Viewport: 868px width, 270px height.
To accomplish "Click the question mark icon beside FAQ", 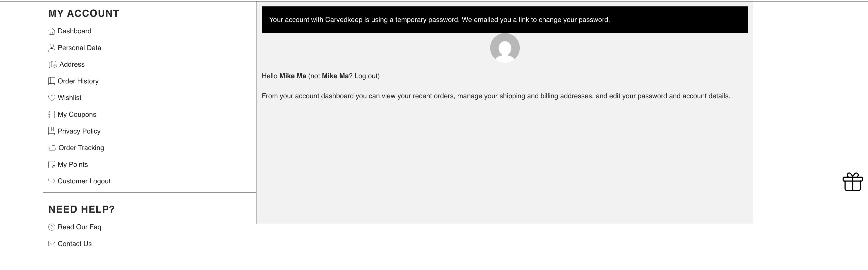I will pyautogui.click(x=52, y=227).
